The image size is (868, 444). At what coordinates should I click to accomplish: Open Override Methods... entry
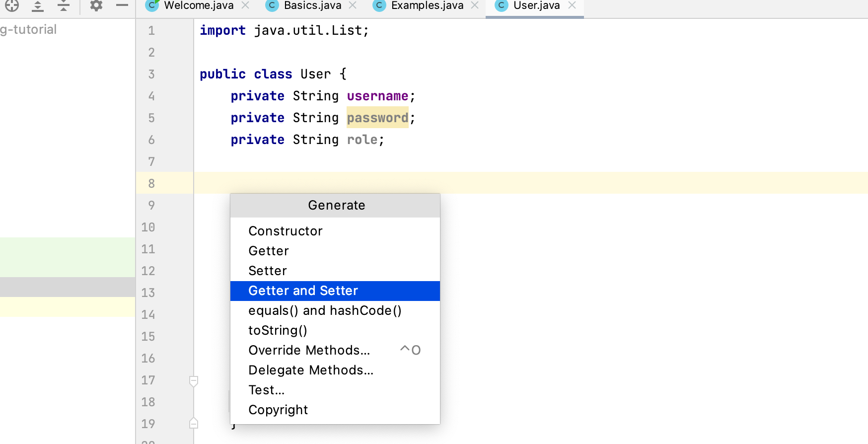tap(335, 350)
